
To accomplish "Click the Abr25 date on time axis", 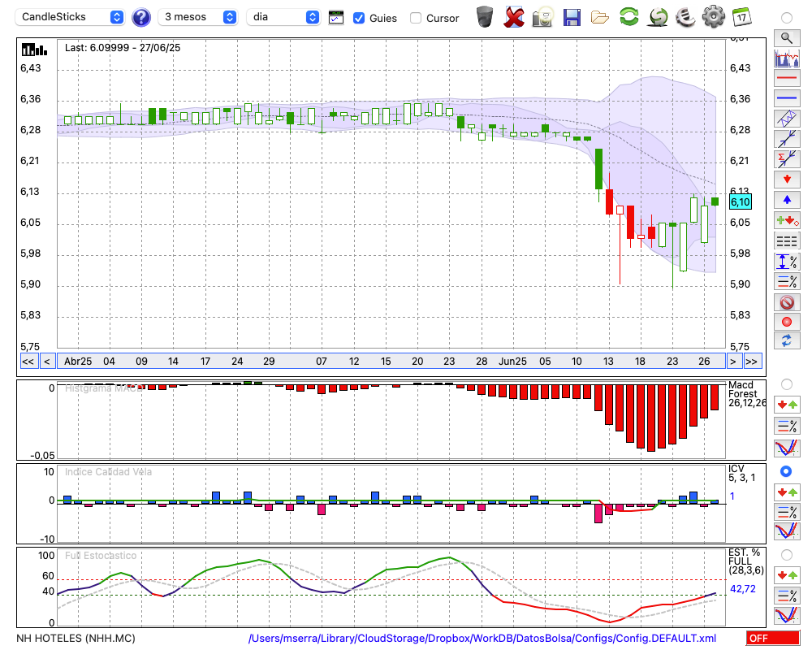I will [78, 362].
